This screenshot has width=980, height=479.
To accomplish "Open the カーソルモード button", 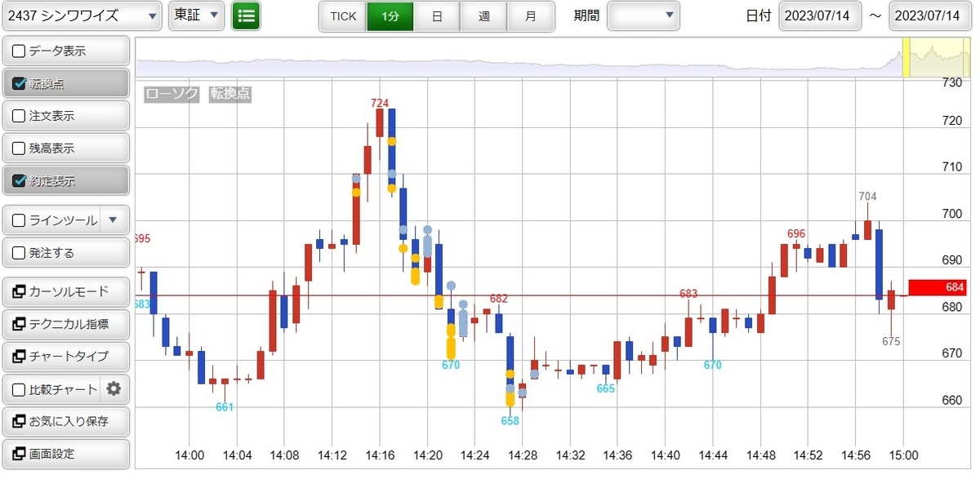I will point(66,291).
